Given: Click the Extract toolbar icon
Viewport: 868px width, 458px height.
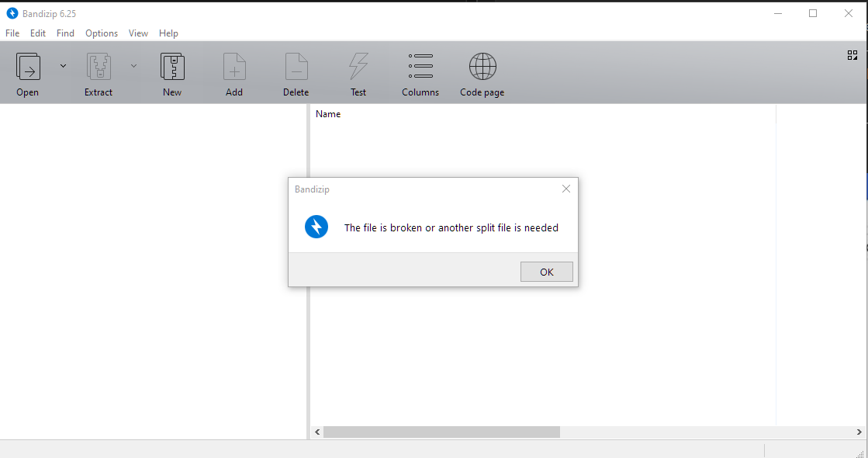Looking at the screenshot, I should click(99, 67).
